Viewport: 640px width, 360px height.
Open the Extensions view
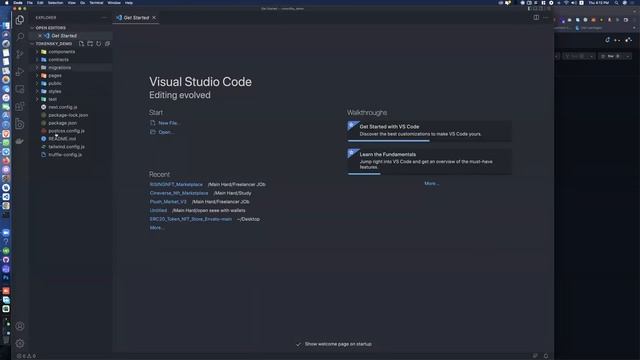pos(20,107)
